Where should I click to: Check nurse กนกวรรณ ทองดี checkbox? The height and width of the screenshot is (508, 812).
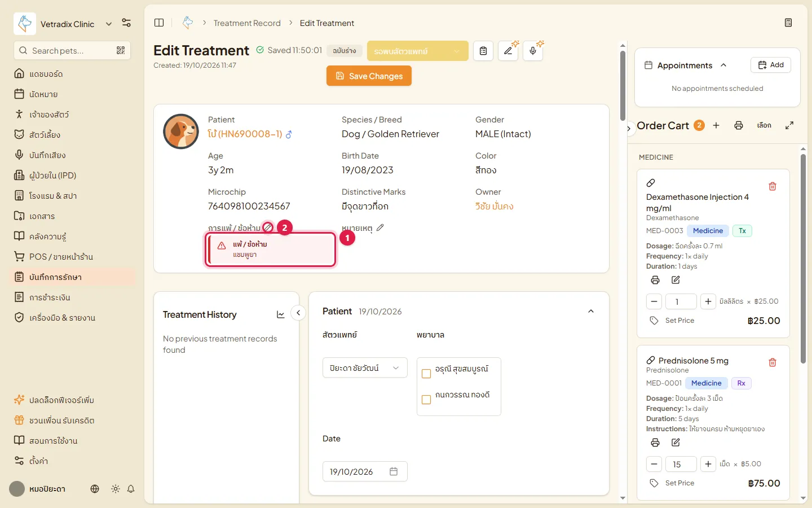426,400
